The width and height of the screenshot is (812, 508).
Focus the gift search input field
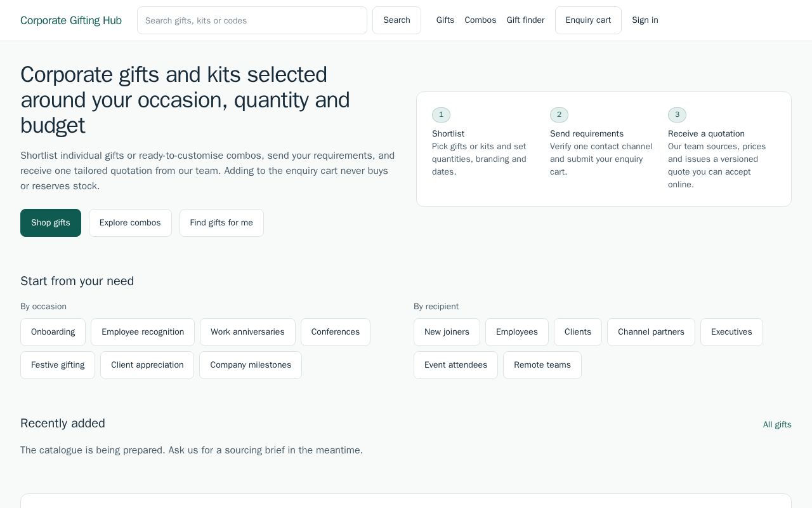[252, 20]
